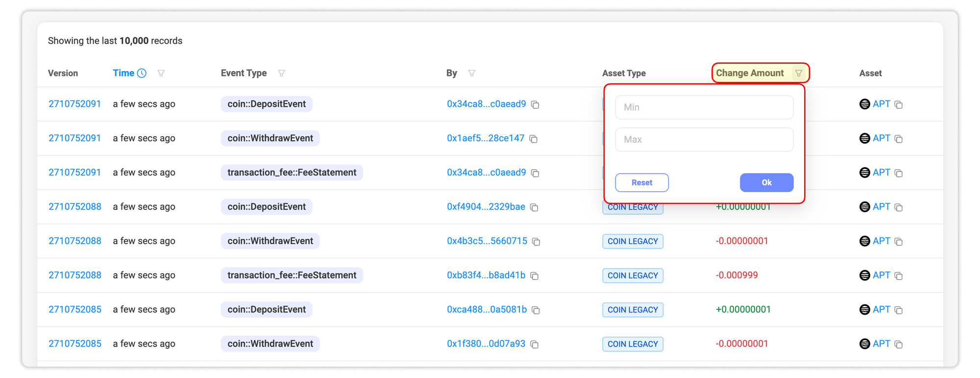Toggle the Change Amount filter funnel

[x=798, y=73]
